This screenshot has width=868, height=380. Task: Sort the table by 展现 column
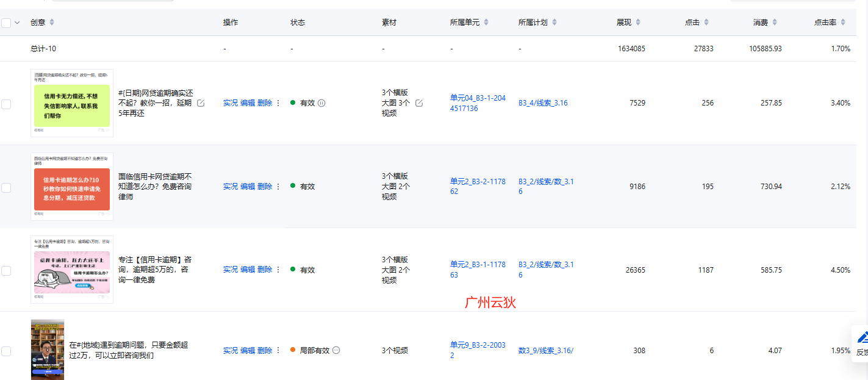pos(638,23)
